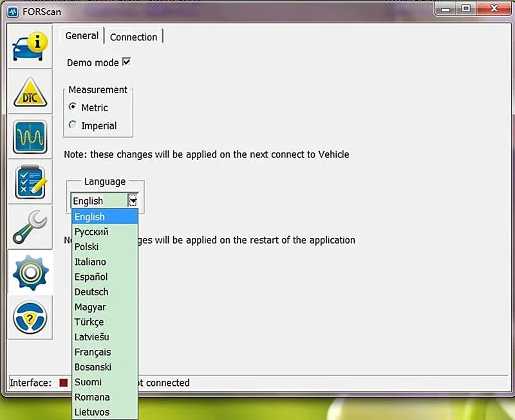515x420 pixels.
Task: Open the oscilloscope live data dashboard
Action: [30, 137]
